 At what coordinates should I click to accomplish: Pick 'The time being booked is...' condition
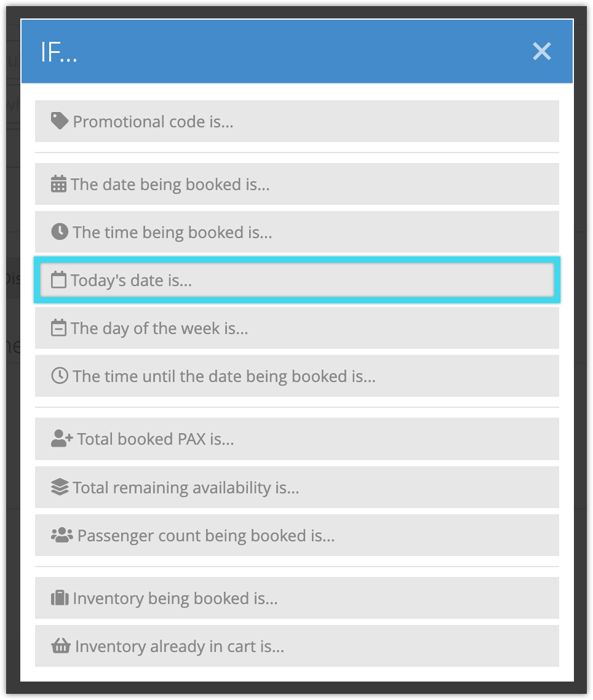click(x=297, y=232)
